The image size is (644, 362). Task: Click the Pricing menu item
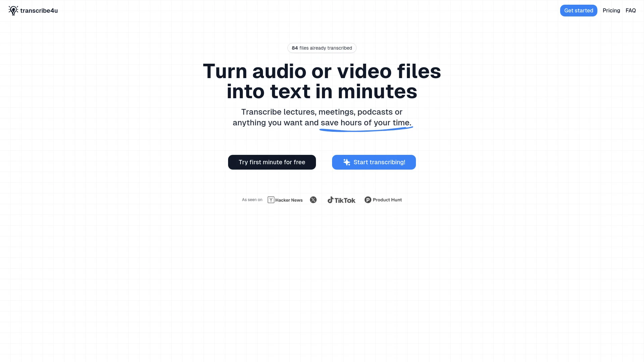click(611, 11)
